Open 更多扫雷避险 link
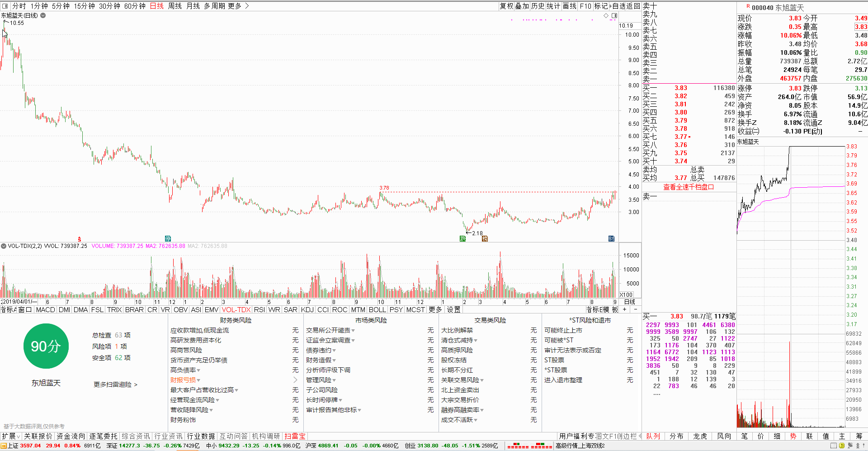 point(115,384)
